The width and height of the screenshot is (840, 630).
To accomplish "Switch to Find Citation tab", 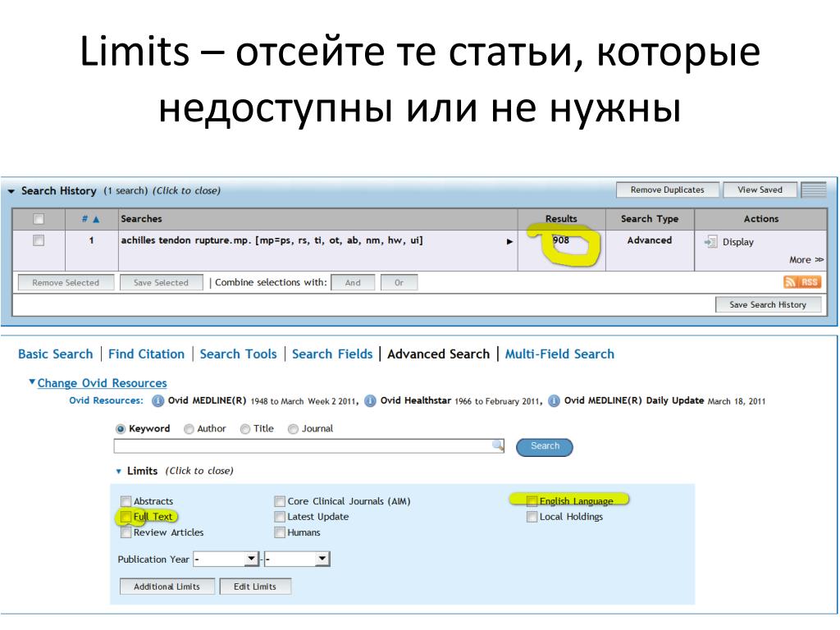I will [146, 354].
